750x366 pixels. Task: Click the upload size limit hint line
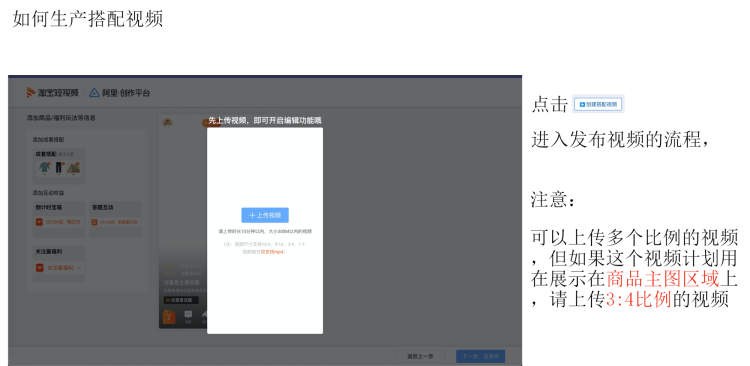tap(265, 231)
